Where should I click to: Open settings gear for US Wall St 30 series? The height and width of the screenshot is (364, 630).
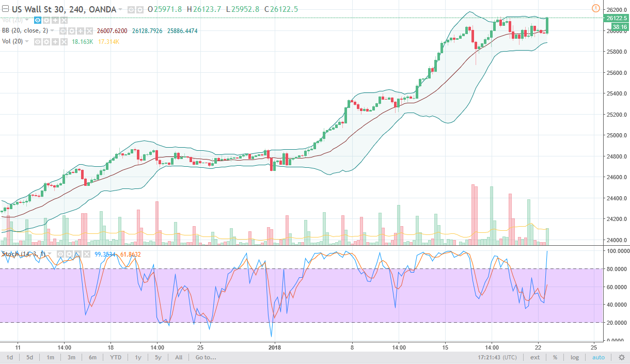(x=140, y=10)
